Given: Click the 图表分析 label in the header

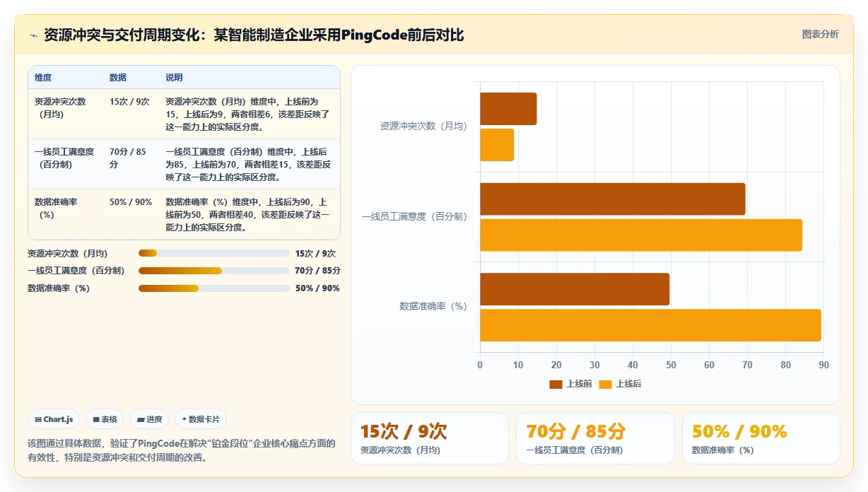Looking at the screenshot, I should [820, 34].
